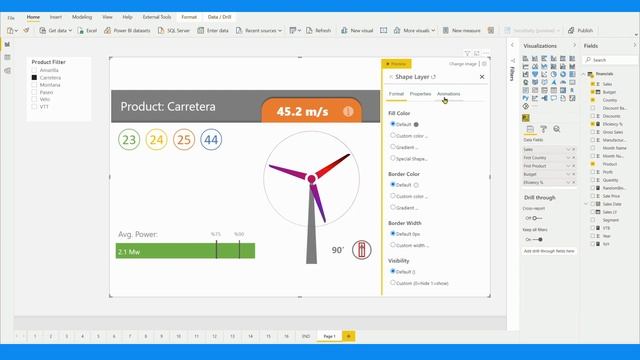The height and width of the screenshot is (360, 640).
Task: Click the Enter data button
Action: 213,31
